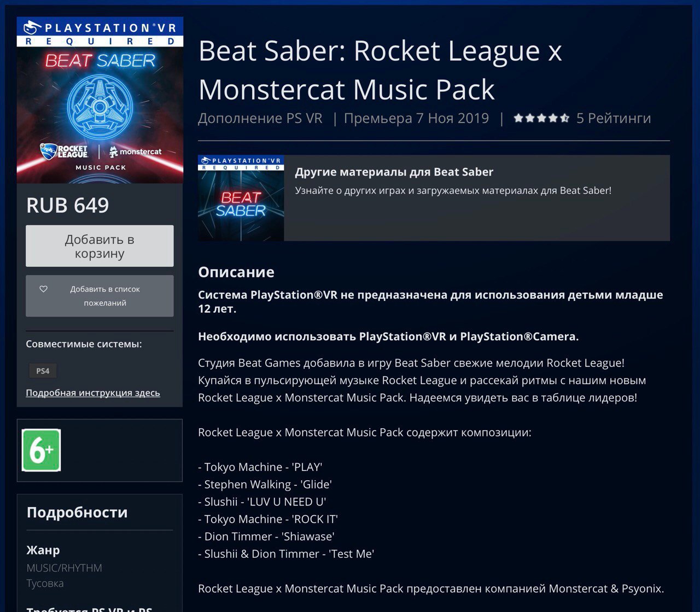This screenshot has height=612, width=700.
Task: Click the 6+ age rating badge
Action: pos(41,450)
